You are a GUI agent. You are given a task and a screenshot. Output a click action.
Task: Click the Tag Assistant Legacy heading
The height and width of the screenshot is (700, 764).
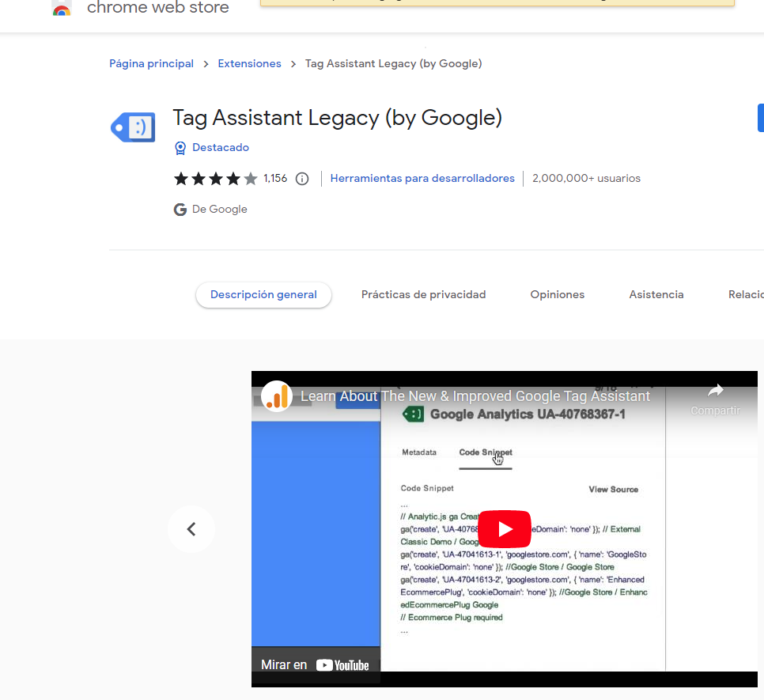pos(337,118)
